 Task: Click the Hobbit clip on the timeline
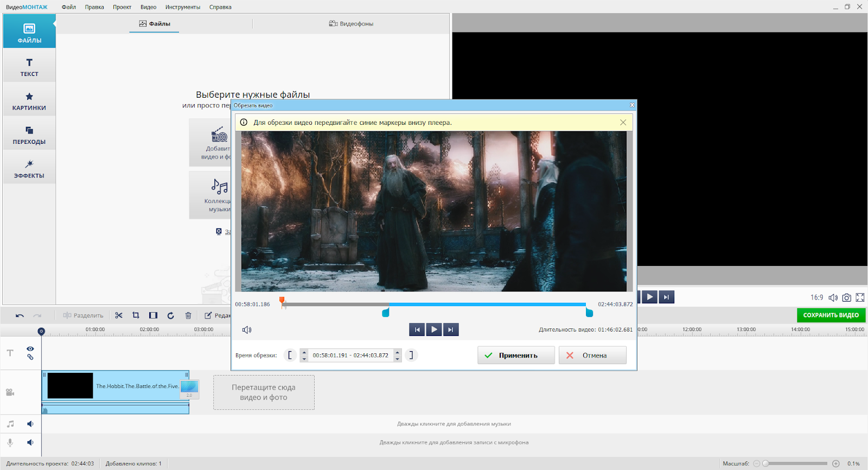[115, 386]
